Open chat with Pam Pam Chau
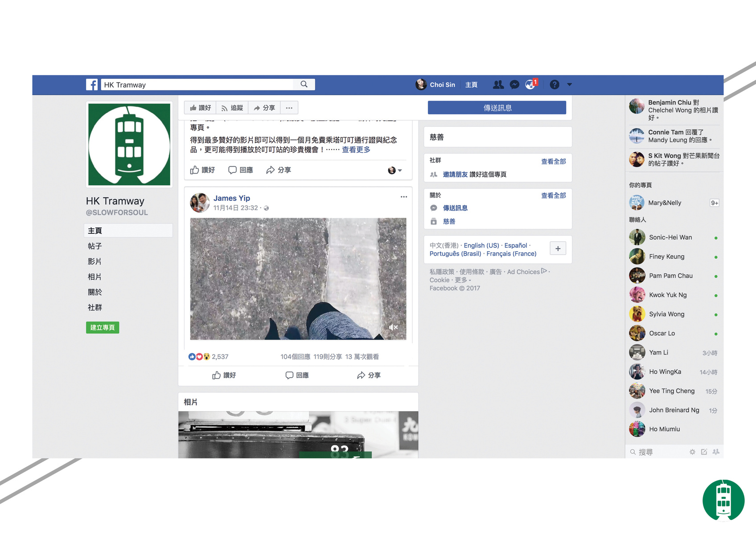Image resolution: width=756 pixels, height=534 pixels. (x=674, y=276)
